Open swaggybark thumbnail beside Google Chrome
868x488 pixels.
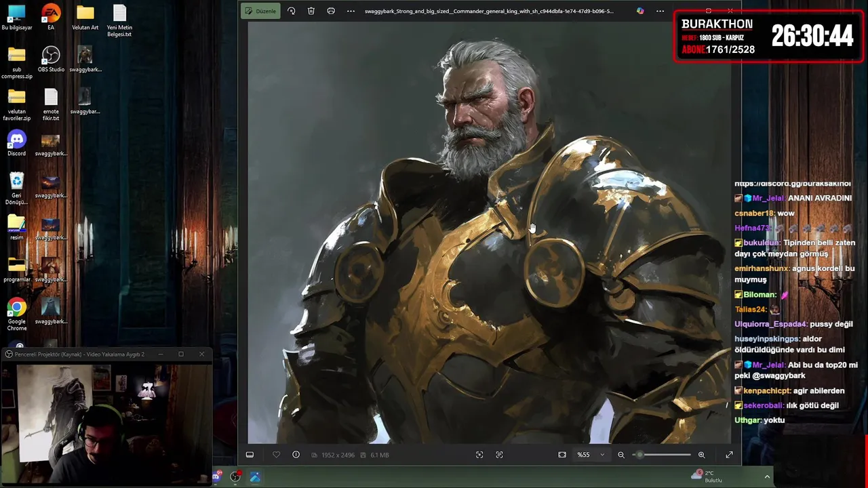point(51,312)
